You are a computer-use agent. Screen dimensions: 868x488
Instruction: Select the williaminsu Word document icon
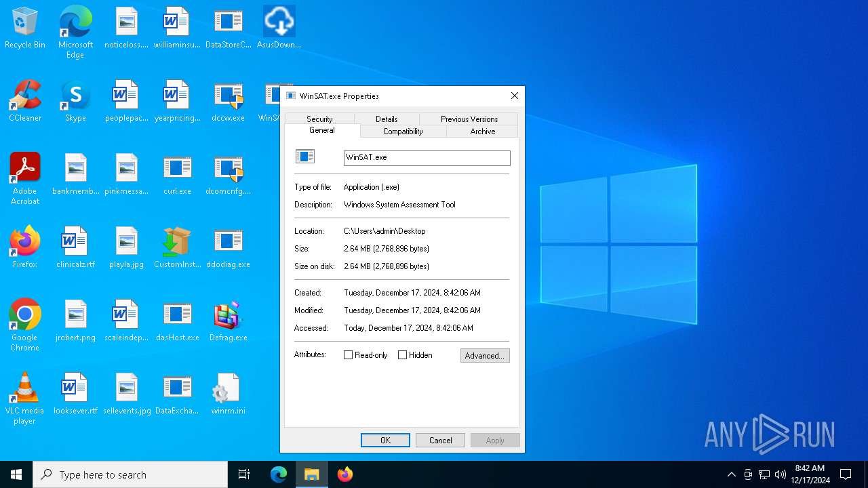(x=177, y=28)
